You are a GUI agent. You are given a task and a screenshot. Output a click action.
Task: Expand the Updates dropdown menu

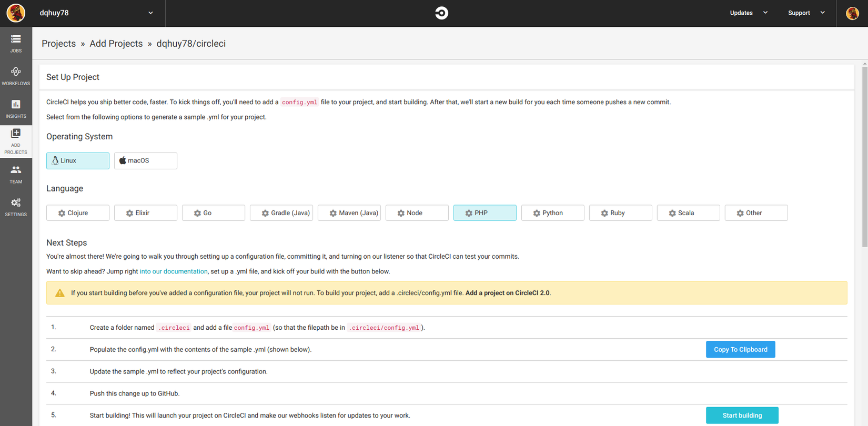pyautogui.click(x=748, y=13)
